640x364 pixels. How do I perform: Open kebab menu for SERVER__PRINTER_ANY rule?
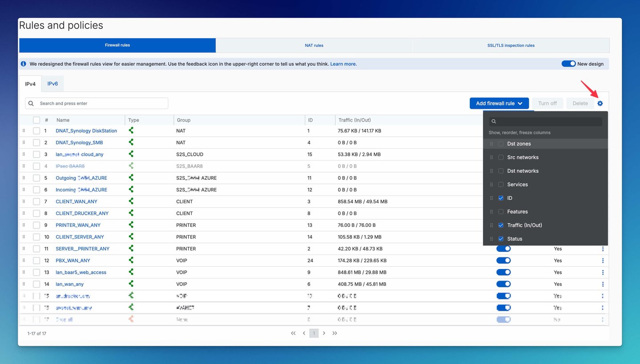pos(603,249)
